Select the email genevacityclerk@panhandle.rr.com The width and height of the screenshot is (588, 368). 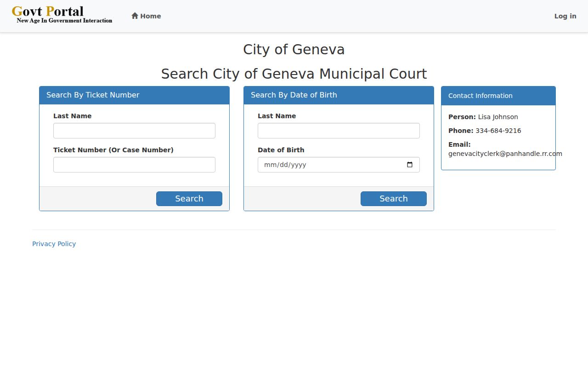pos(505,154)
